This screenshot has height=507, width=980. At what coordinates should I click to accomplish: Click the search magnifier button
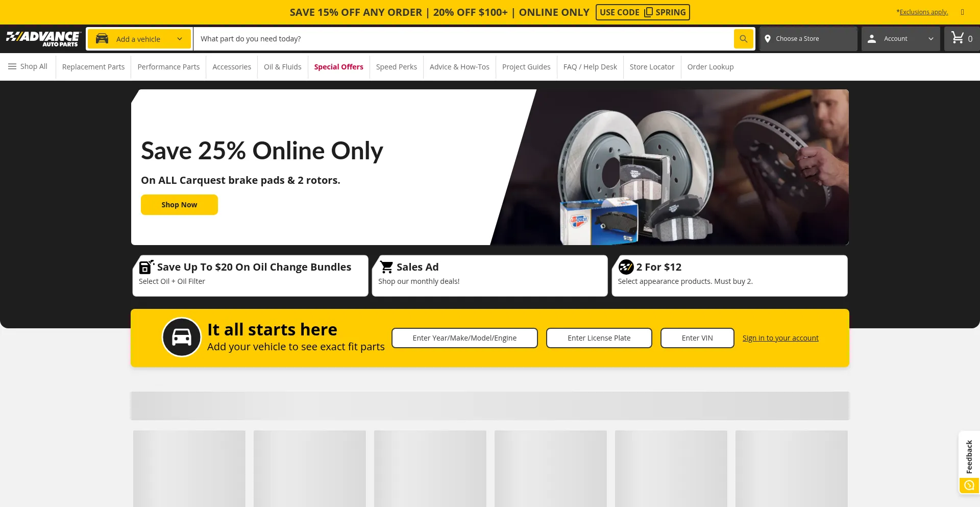(743, 39)
